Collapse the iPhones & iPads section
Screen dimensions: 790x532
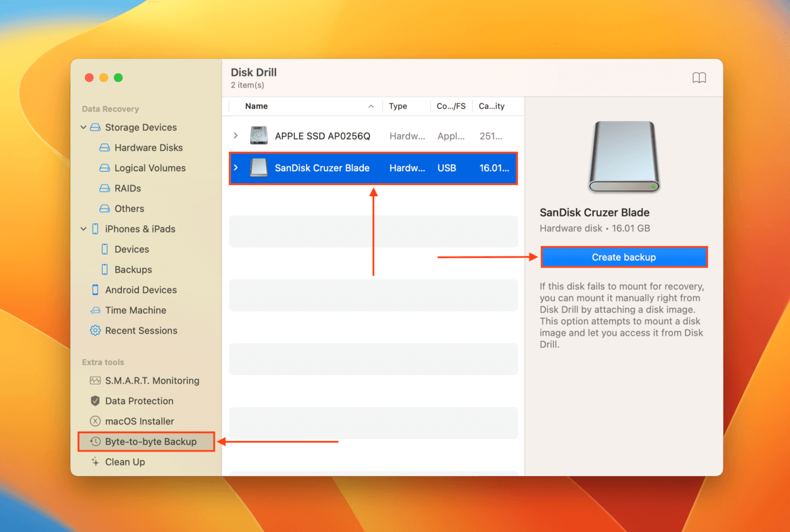pos(84,229)
